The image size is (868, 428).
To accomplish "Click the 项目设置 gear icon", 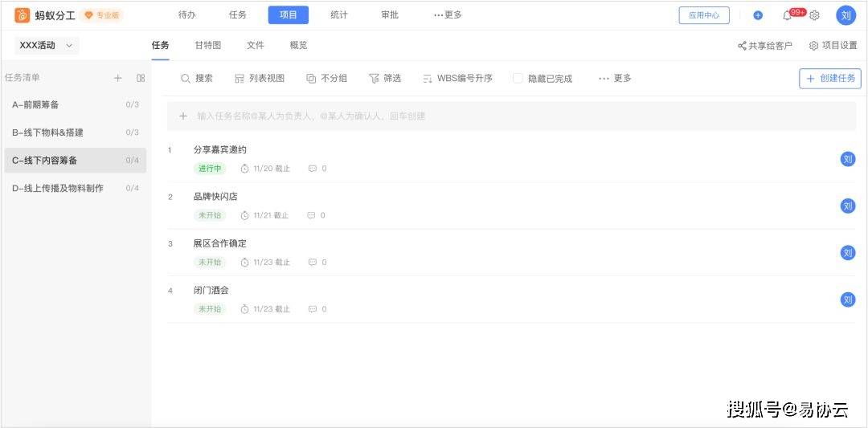I will click(x=813, y=46).
